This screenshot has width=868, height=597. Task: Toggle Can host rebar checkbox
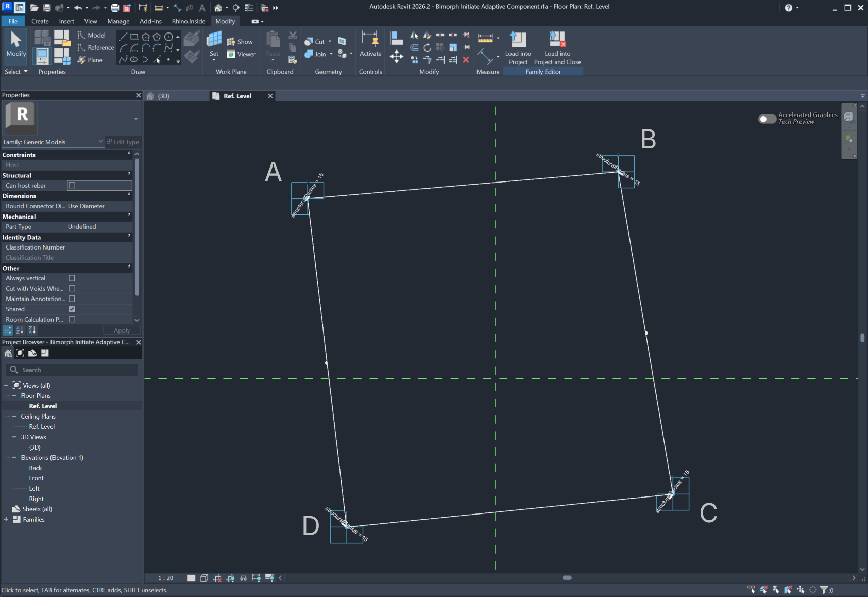[x=72, y=185]
